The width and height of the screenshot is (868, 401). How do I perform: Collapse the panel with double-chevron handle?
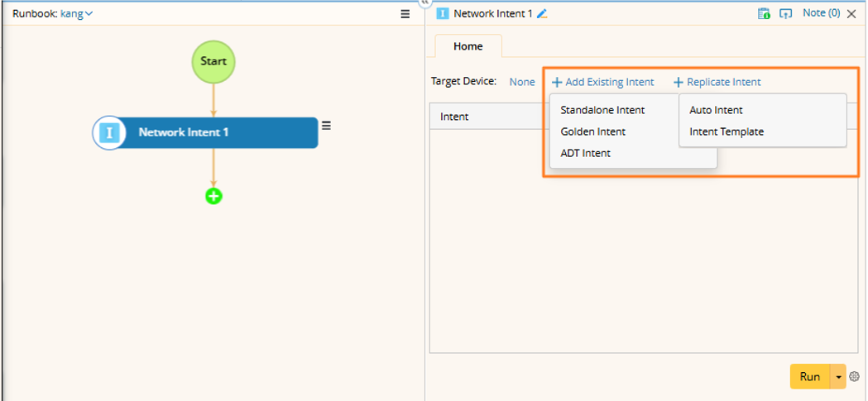[425, 3]
